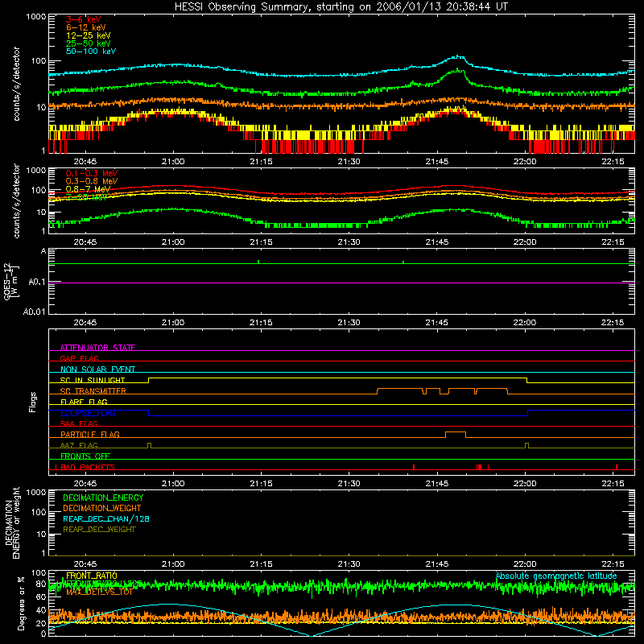The image size is (644, 644).
Task: Click the "FLARE_FLAG" label
Action: coord(84,402)
